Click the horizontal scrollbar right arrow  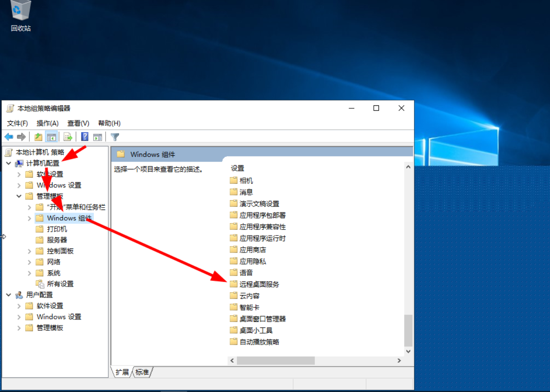(399, 360)
